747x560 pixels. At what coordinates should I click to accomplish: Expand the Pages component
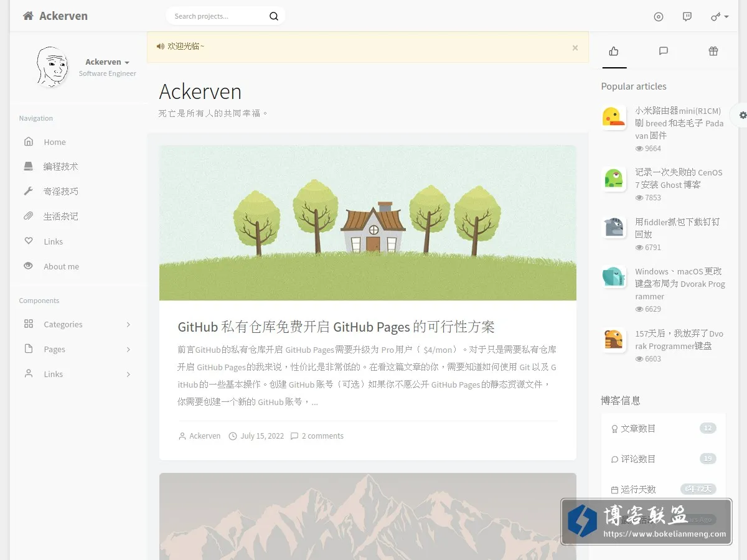click(x=78, y=349)
